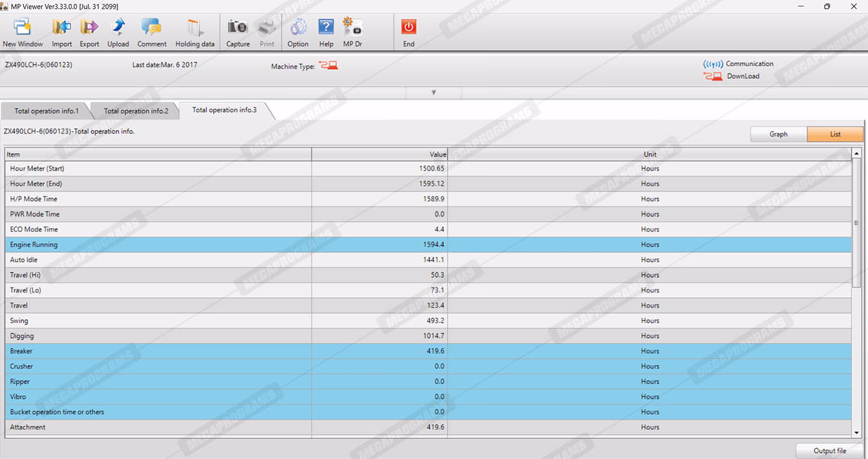Image resolution: width=868 pixels, height=459 pixels.
Task: Switch to Total operation info.1 tab
Action: point(46,111)
